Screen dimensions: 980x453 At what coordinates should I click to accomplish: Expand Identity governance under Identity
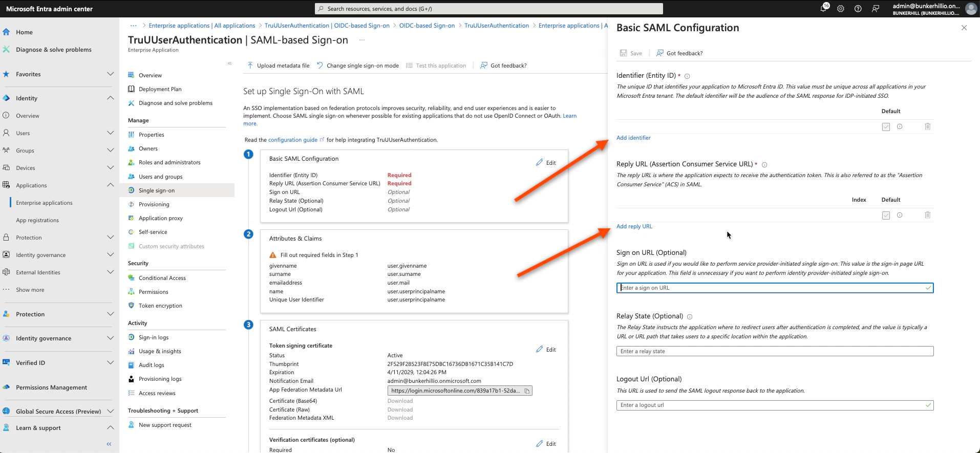click(x=110, y=255)
